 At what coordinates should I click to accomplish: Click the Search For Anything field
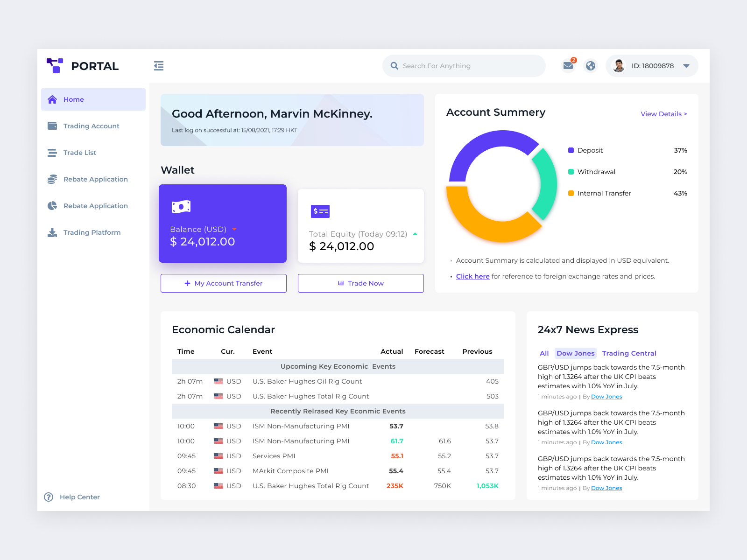click(x=464, y=66)
